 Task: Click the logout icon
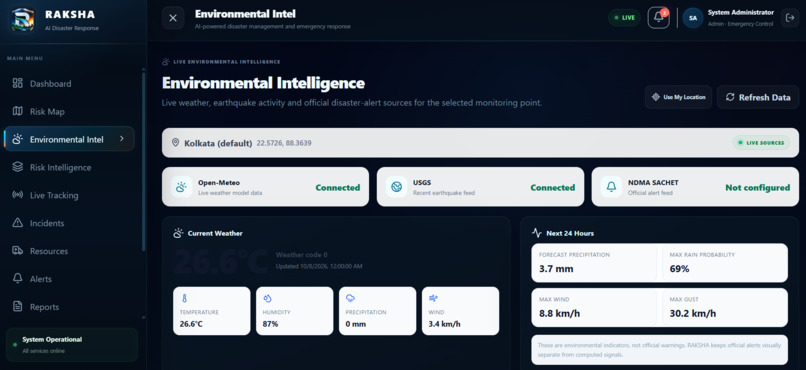coord(790,17)
